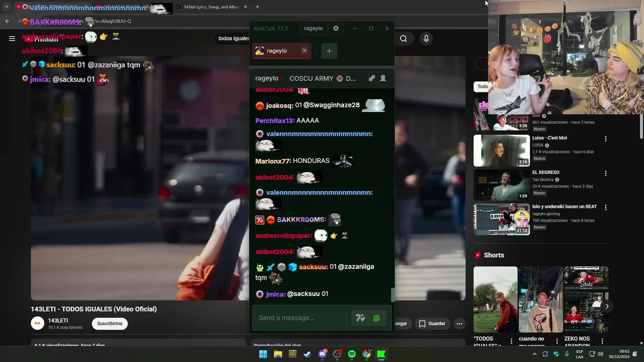The width and height of the screenshot is (644, 362).
Task: Subscribe with the Suscribirme button
Action: pyautogui.click(x=110, y=323)
